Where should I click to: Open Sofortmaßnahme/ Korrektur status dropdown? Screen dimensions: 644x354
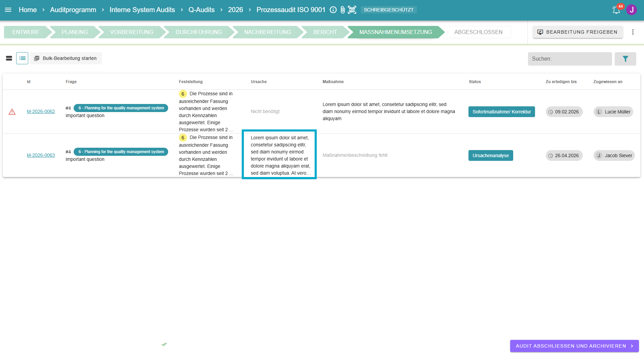coord(501,112)
